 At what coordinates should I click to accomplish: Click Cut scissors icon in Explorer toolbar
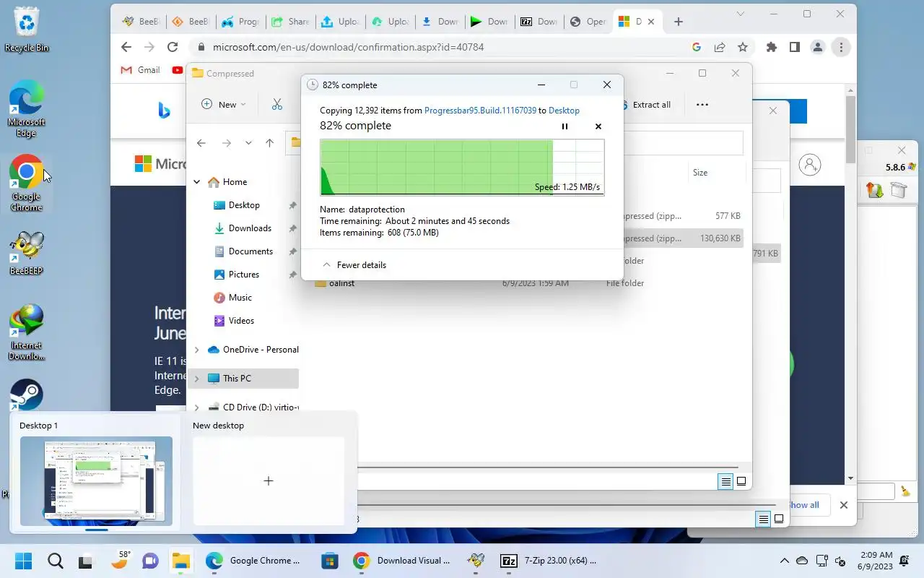click(x=277, y=105)
